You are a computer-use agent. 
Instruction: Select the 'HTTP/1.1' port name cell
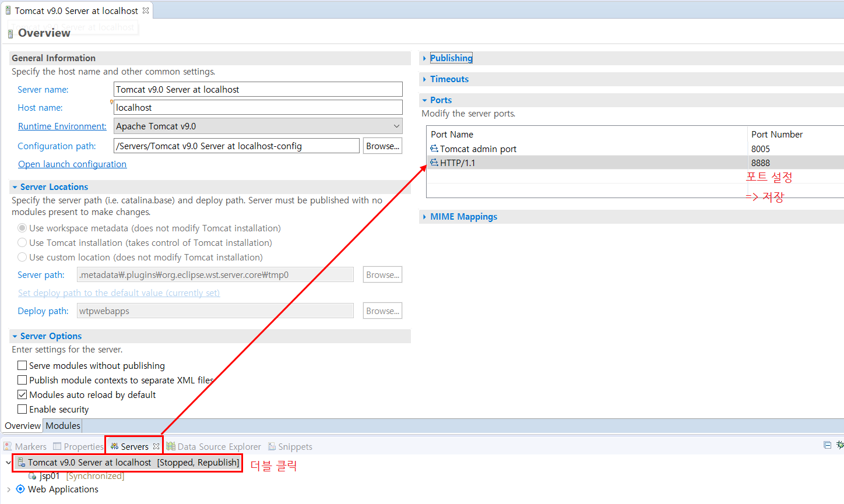coord(458,163)
